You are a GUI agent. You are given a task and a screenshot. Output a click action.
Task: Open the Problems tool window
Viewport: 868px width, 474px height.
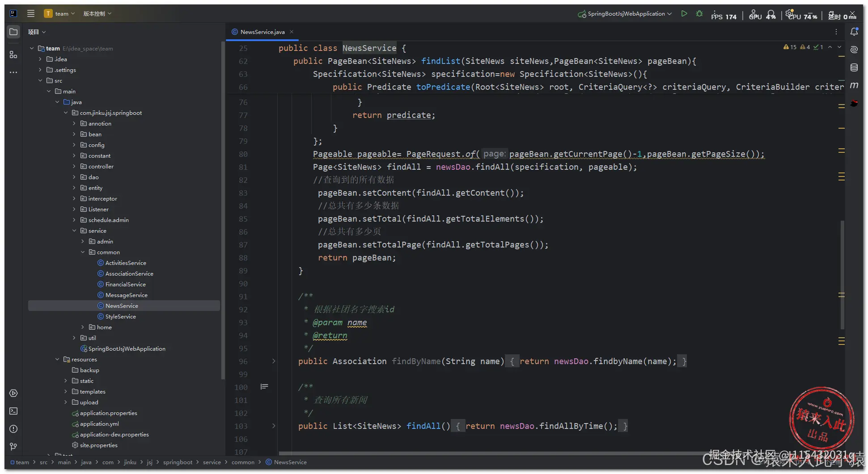[x=13, y=429]
